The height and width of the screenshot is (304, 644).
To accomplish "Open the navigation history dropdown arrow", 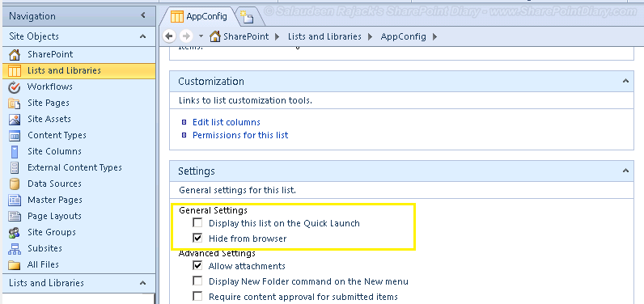I will point(201,36).
